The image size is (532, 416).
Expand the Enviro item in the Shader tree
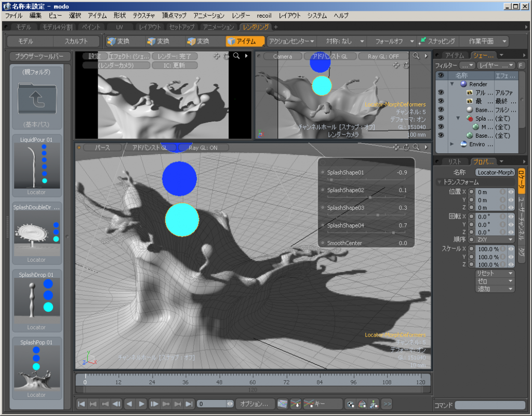(453, 144)
